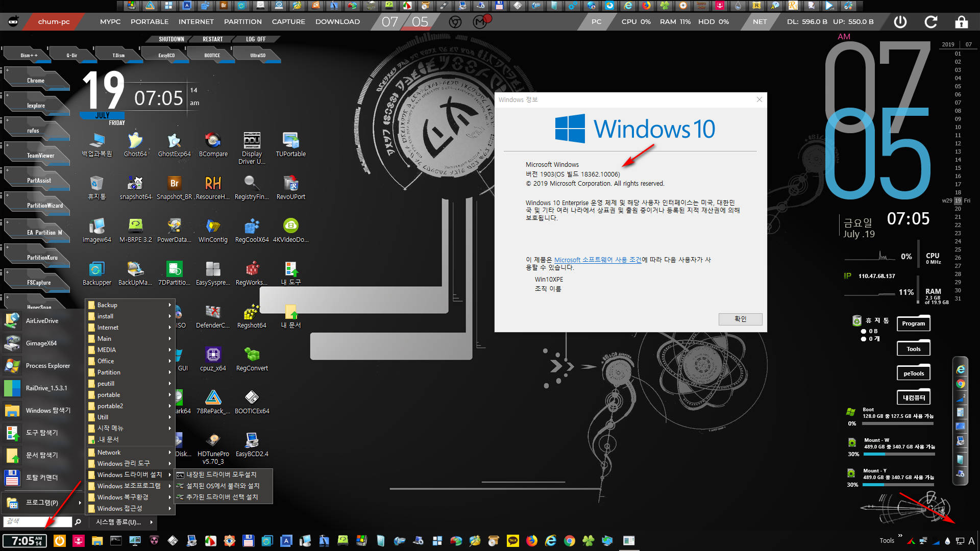This screenshot has width=980, height=551.
Task: Open the TUPortable desktop icon
Action: [x=291, y=145]
